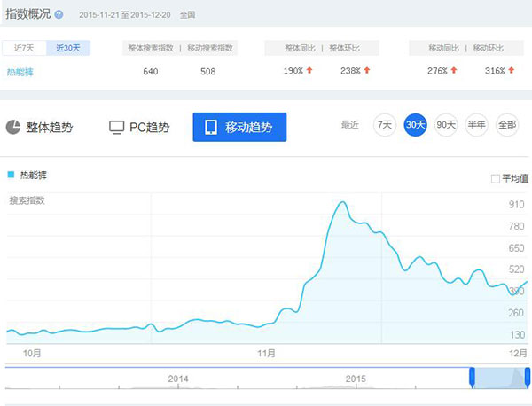Click the 整体同比 header label
The image size is (532, 406).
coord(300,48)
